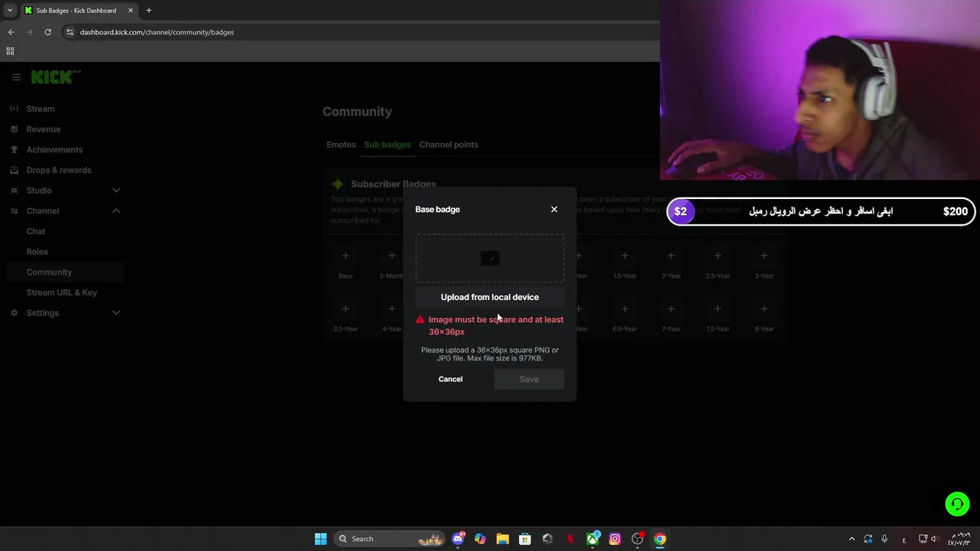Toggle the hamburger sidebar menu
The width and height of the screenshot is (980, 551).
pyautogui.click(x=15, y=77)
